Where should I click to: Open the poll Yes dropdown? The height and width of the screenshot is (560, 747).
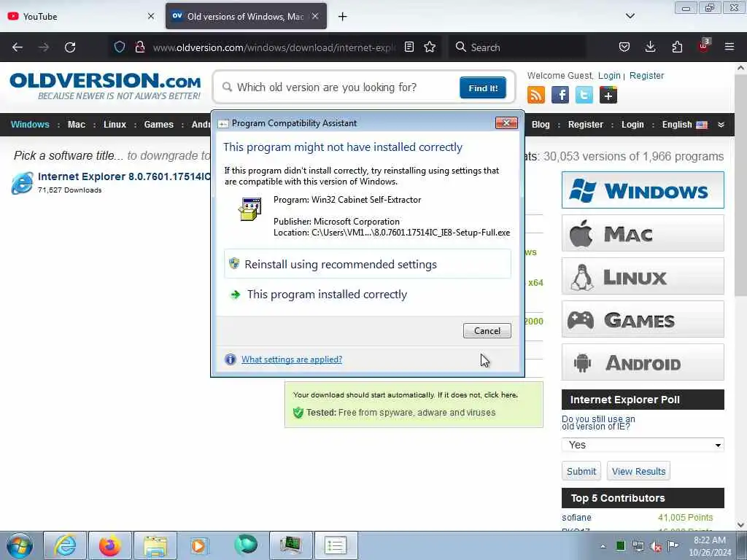(643, 445)
